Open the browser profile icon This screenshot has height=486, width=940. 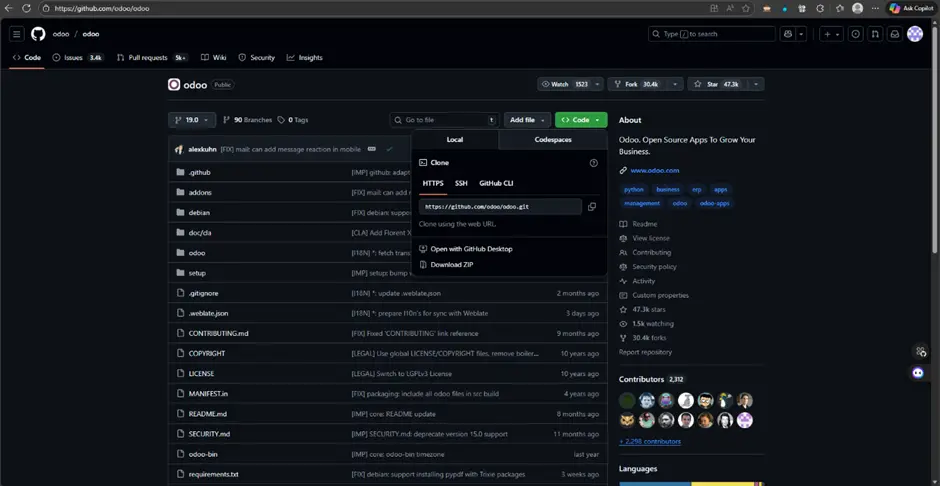pos(858,8)
